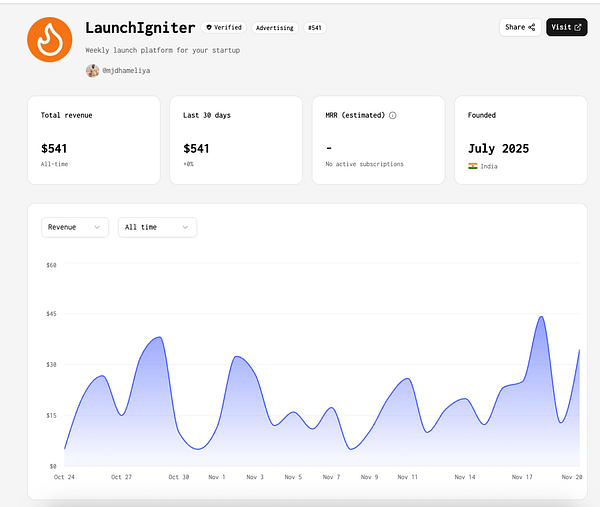The height and width of the screenshot is (507, 600).
Task: Click the 'Oct 27' x-axis label
Action: [x=121, y=477]
